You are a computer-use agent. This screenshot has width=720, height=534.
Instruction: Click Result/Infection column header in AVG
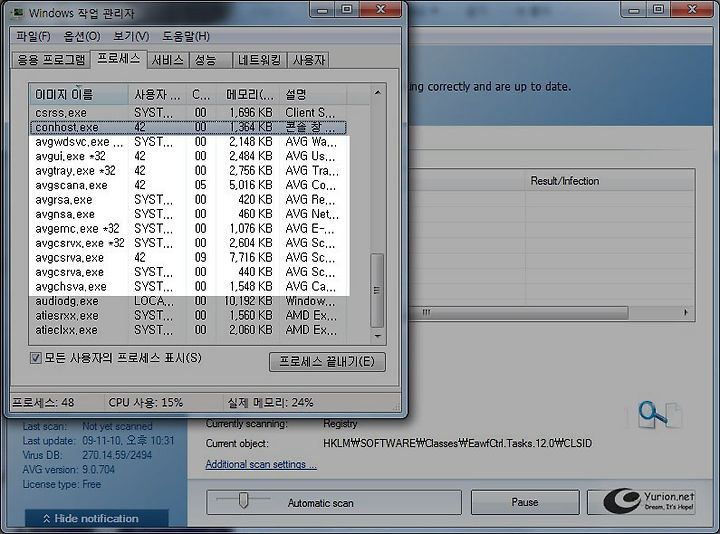click(610, 181)
